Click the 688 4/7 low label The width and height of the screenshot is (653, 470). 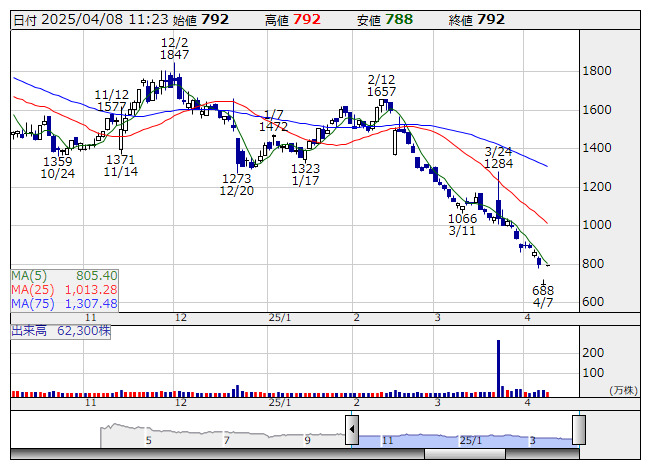[543, 296]
